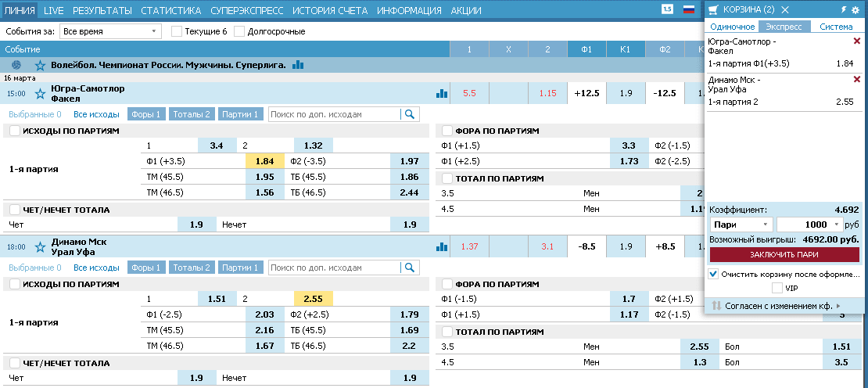
Task: Remove Динамо Мск bet from basket
Action: click(x=857, y=80)
